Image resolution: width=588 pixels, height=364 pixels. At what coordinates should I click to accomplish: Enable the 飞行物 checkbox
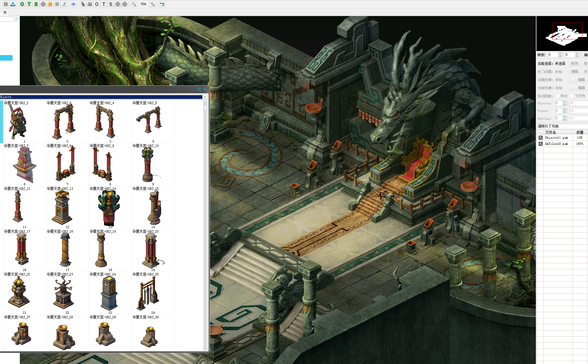[x=572, y=96]
